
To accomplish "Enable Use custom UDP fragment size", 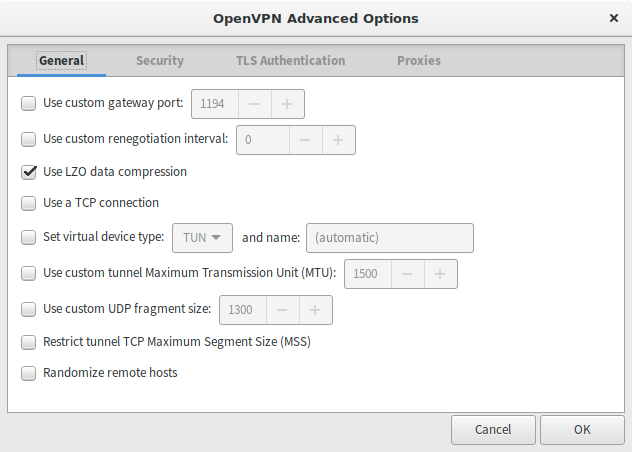I will 29,309.
